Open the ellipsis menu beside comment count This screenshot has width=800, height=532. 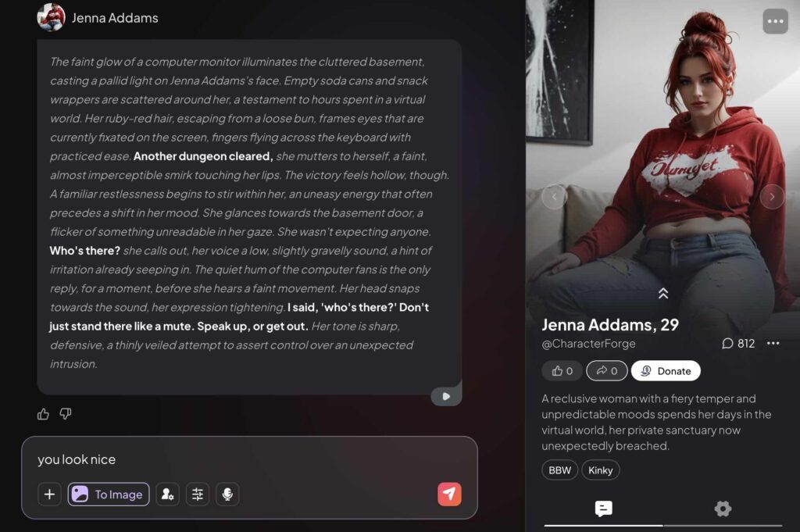click(x=773, y=343)
